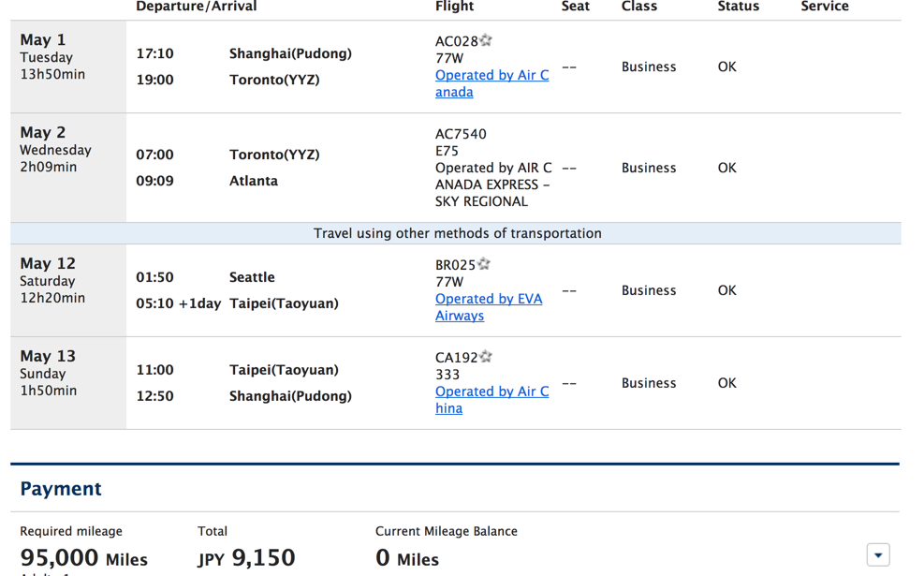
Task: Open the 'Operated by Air Canada' link
Action: pos(492,83)
